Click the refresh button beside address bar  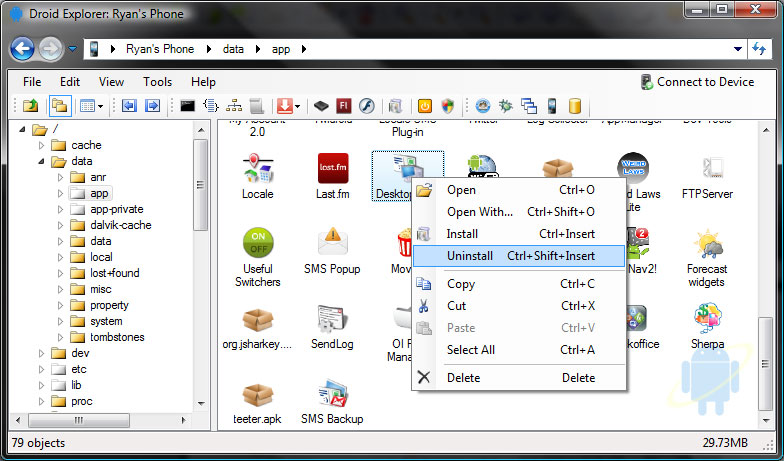(759, 49)
